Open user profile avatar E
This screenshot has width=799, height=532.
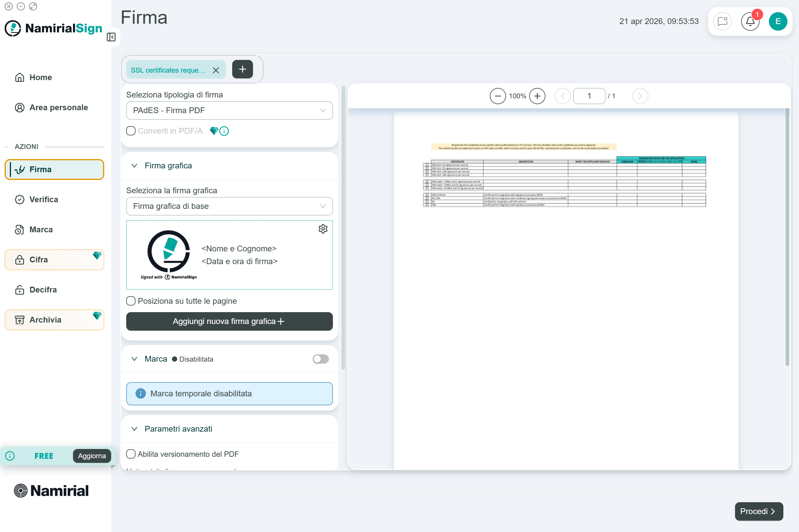point(778,22)
